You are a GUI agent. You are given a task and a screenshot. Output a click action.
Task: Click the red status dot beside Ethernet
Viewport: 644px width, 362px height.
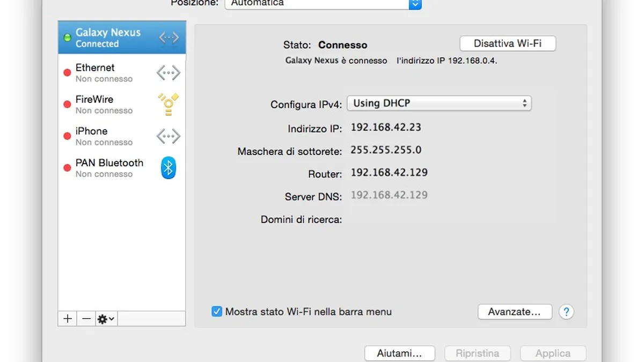[67, 73]
